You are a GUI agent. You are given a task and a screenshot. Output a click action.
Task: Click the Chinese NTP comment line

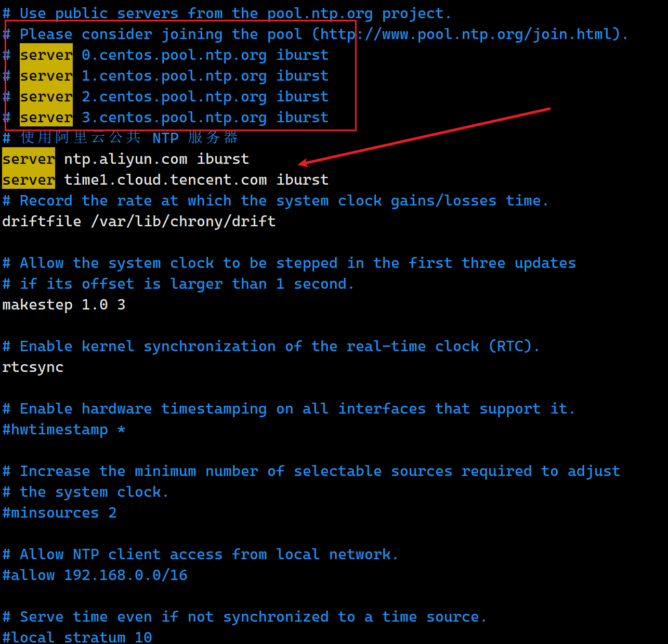(x=121, y=138)
